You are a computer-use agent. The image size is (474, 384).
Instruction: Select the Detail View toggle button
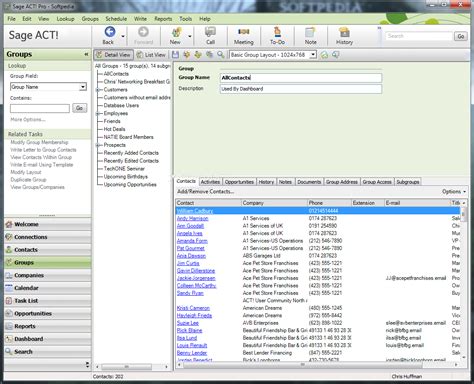point(114,55)
